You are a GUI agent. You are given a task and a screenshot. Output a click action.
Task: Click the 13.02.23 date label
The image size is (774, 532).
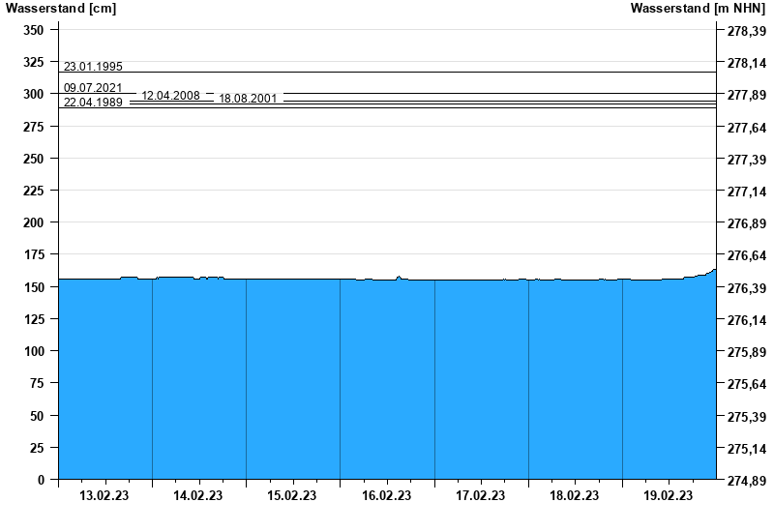104,496
